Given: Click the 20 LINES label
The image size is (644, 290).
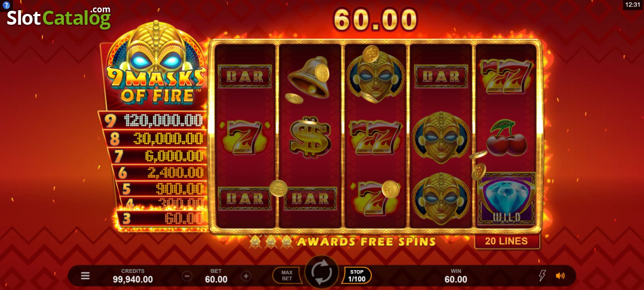Looking at the screenshot, I should tap(507, 241).
